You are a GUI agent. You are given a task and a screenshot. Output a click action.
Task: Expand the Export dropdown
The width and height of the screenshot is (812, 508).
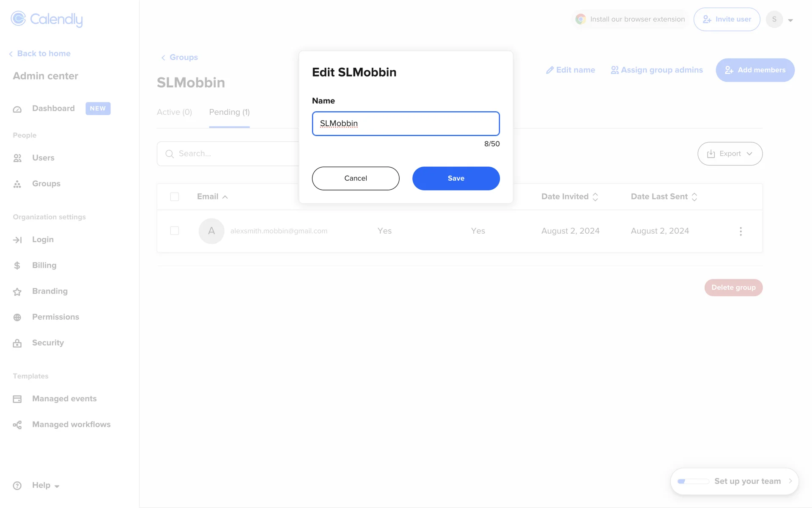(x=730, y=154)
